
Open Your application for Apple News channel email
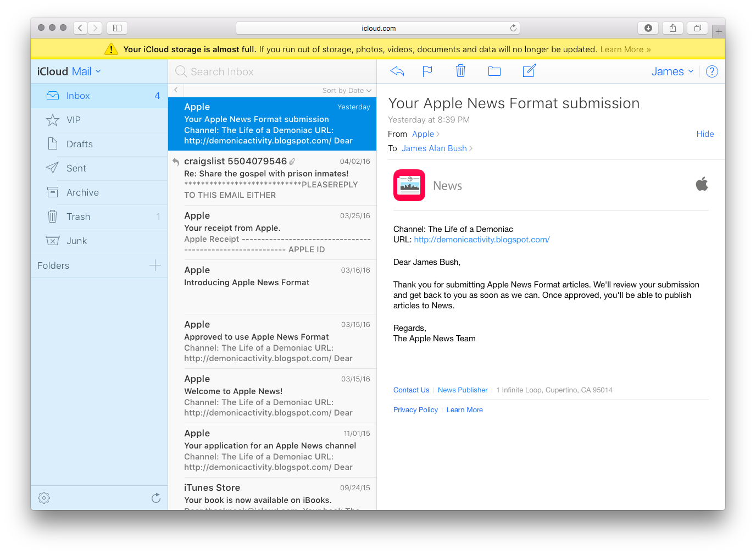pos(272,450)
